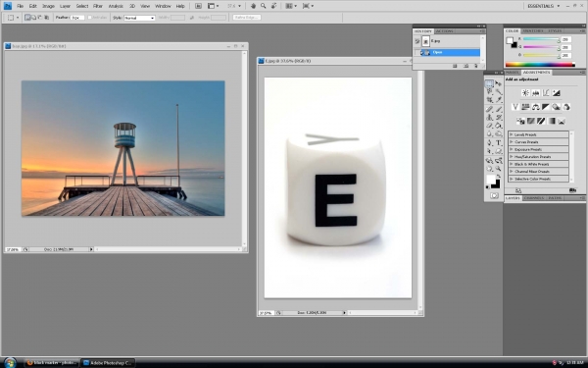
Task: Expand Hue/Saturation Presets list
Action: click(x=511, y=157)
